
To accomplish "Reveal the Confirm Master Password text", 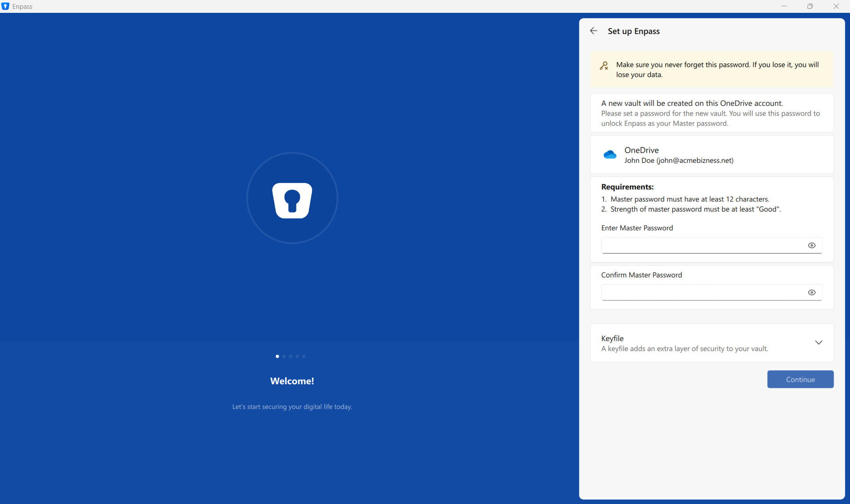I will (811, 292).
